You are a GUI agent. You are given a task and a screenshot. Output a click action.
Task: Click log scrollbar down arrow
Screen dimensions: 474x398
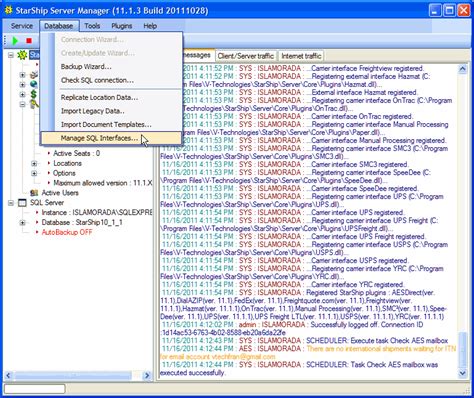(462, 374)
